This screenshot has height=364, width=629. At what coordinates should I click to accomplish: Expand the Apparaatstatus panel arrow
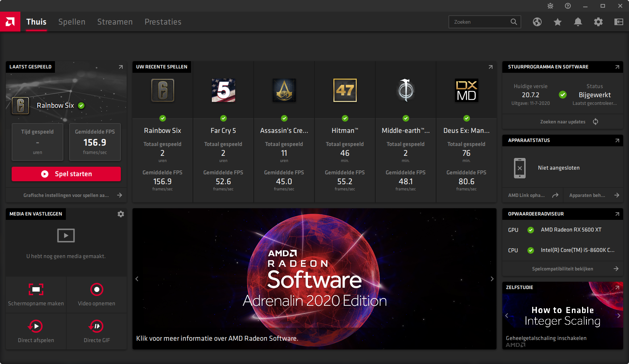click(617, 141)
